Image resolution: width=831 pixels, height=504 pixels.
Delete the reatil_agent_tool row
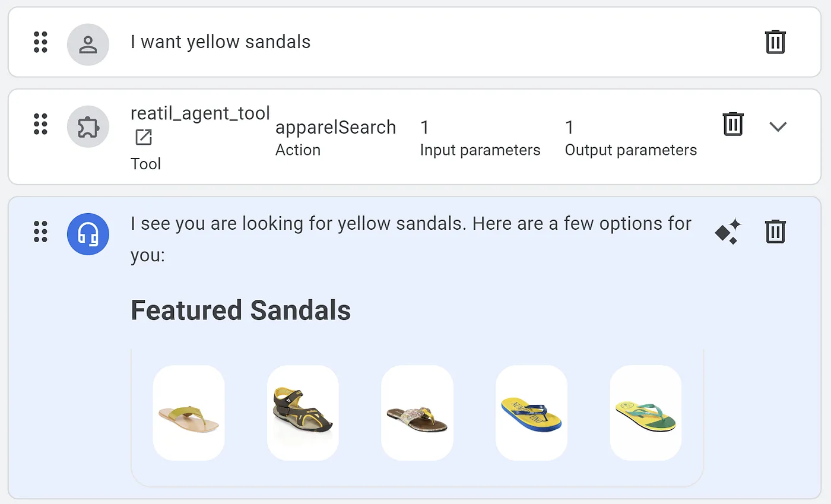(x=733, y=123)
